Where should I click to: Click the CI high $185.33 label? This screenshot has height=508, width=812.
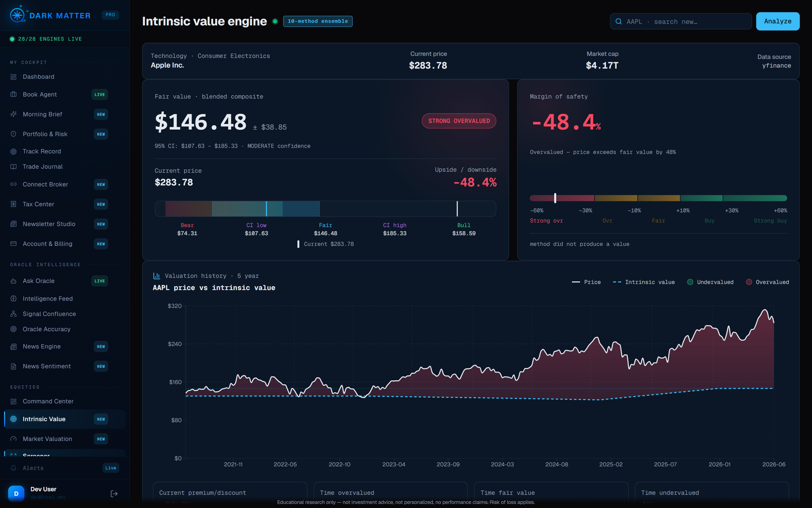coord(395,229)
